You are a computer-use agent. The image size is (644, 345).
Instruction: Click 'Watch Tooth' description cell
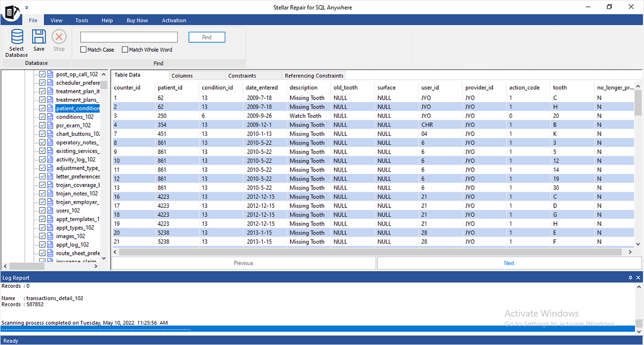point(305,116)
